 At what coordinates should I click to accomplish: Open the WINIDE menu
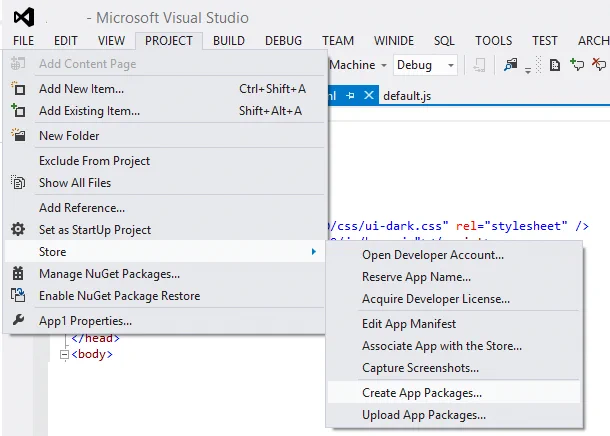click(x=394, y=41)
